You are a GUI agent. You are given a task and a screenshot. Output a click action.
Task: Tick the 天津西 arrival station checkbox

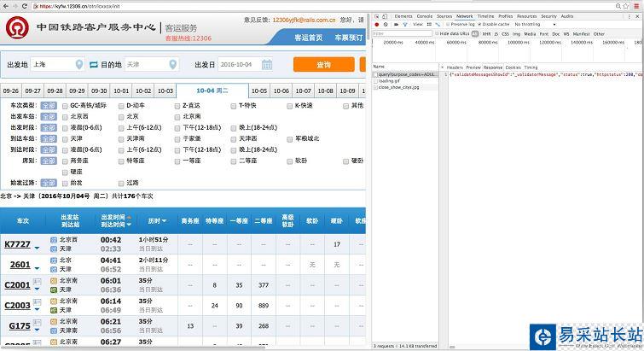pos(234,139)
